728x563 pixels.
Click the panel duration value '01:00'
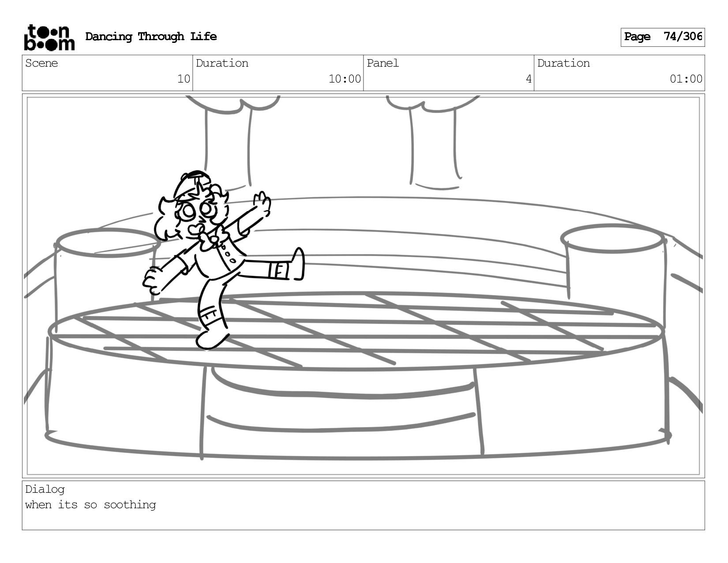[x=686, y=79]
